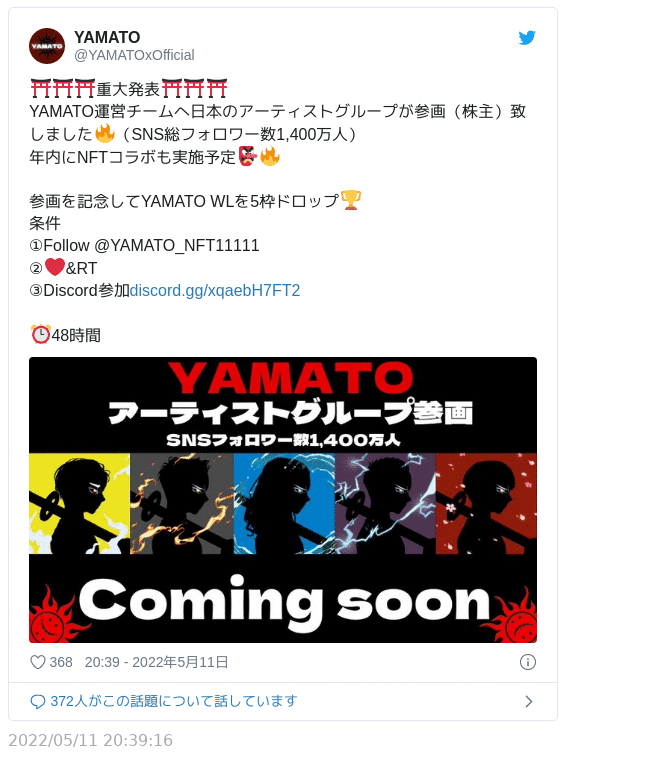
Task: Open @YAMATOxOfficial handle link
Action: [x=134, y=55]
